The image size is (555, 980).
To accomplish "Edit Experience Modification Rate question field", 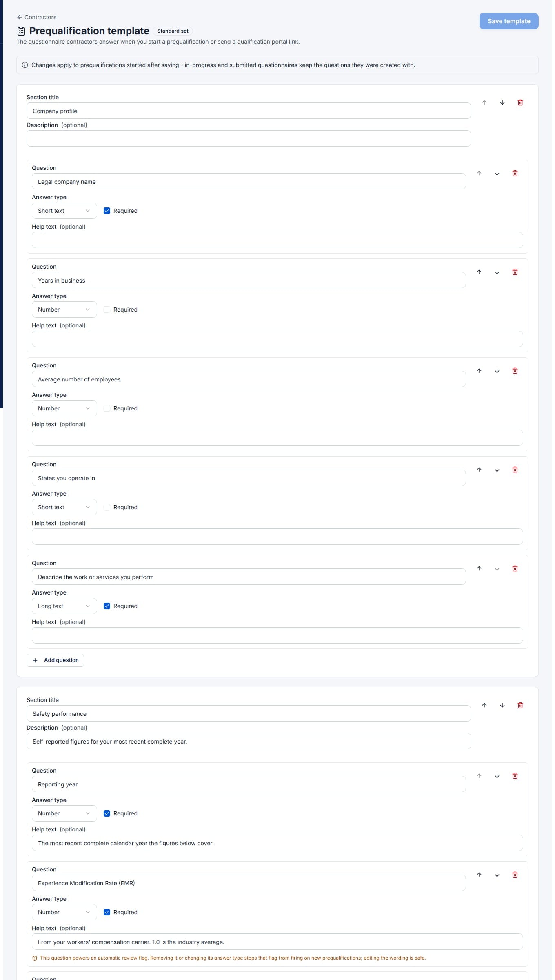I will tap(249, 883).
